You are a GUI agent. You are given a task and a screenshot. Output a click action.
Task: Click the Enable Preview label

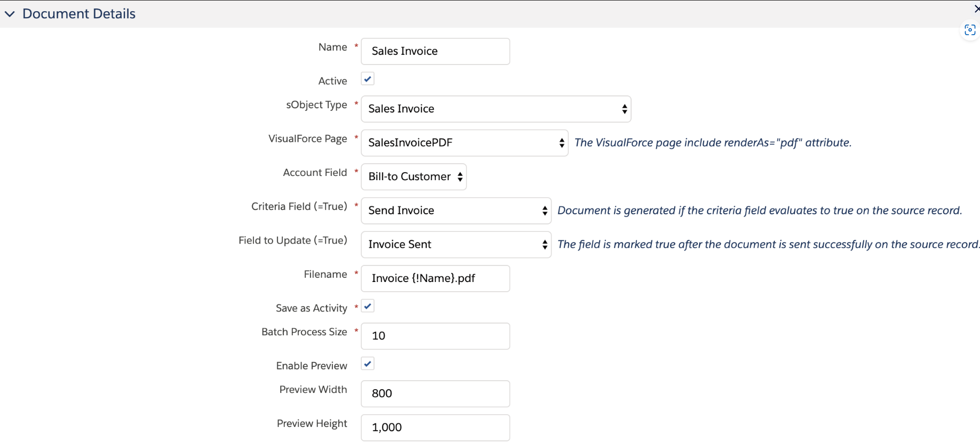312,366
